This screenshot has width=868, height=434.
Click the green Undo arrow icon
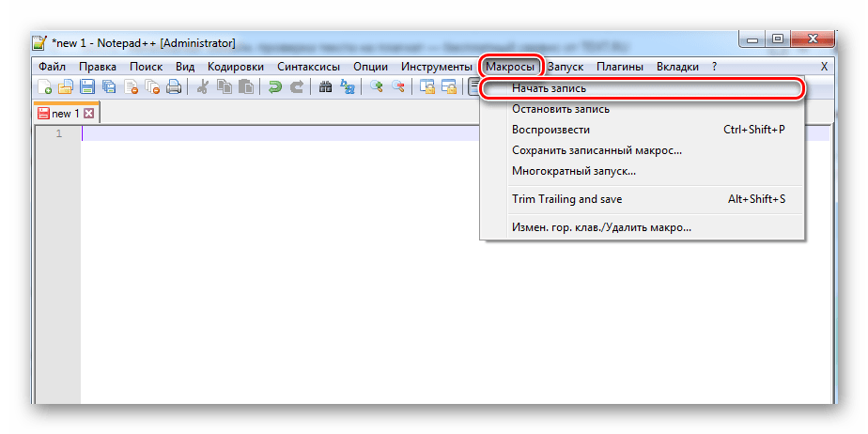coord(275,87)
